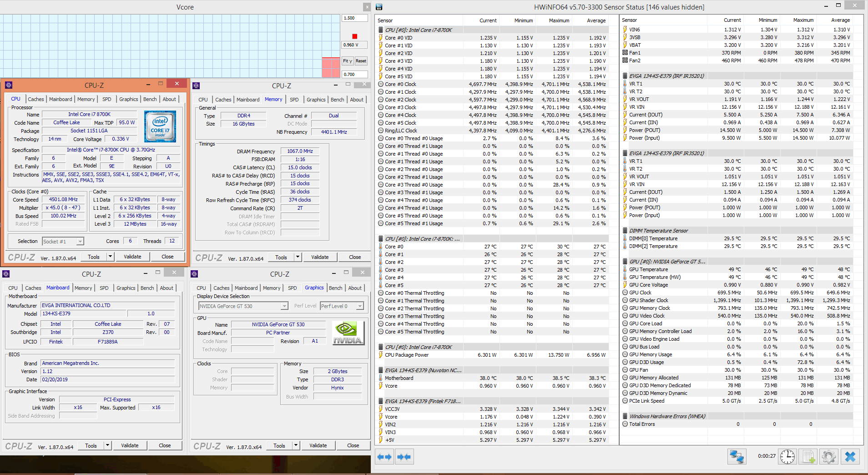Select the DIMM[2] Temperature row

coord(737,246)
